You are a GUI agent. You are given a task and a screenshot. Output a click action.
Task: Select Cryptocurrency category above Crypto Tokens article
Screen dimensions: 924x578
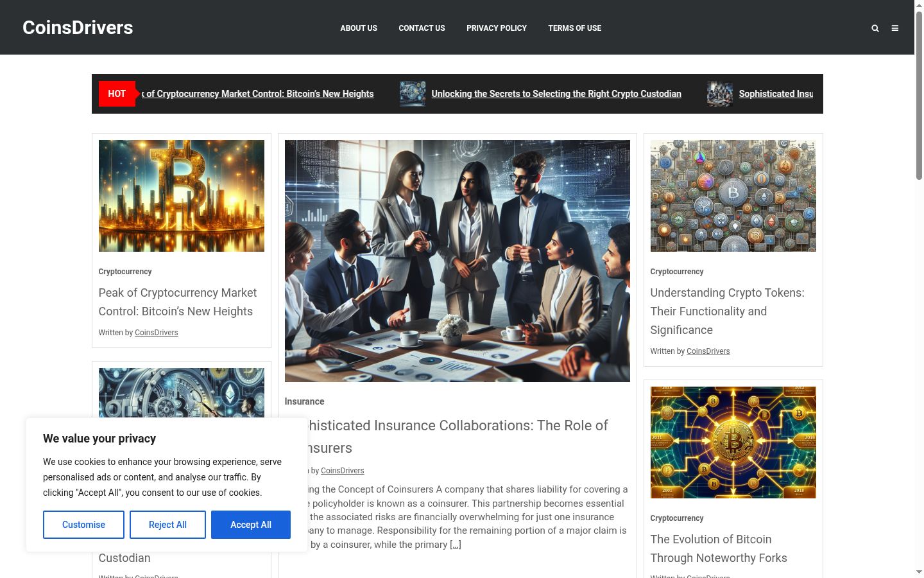pyautogui.click(x=677, y=272)
